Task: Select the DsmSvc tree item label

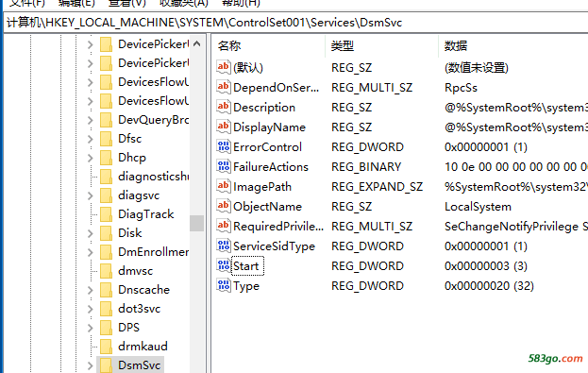Action: 139,365
